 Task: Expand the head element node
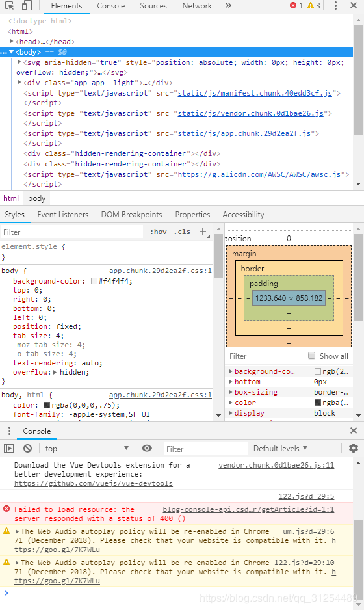(11, 41)
